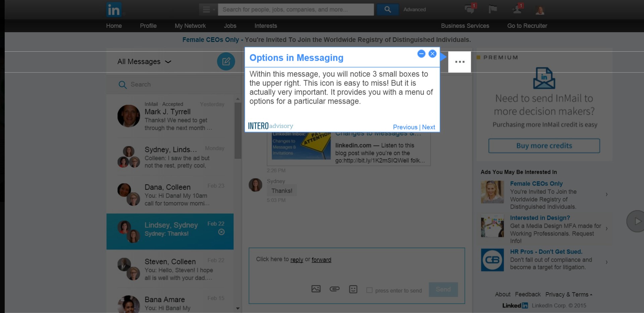
Task: Open the emoji sticker icon
Action: pyautogui.click(x=353, y=289)
